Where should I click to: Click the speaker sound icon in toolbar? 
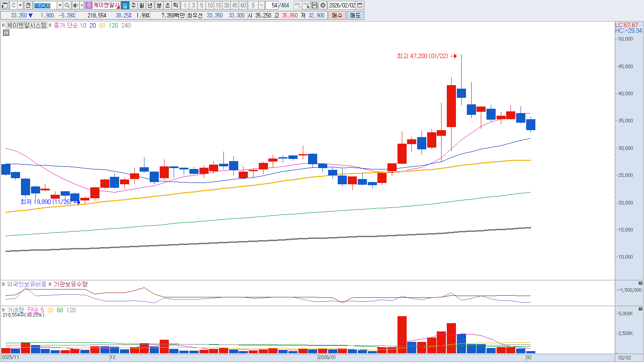75,5
